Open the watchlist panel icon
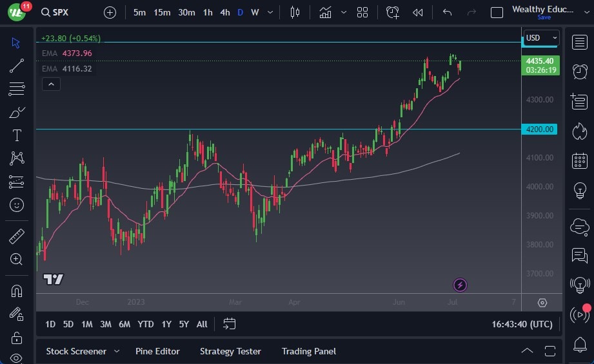The width and height of the screenshot is (594, 364). [x=579, y=42]
